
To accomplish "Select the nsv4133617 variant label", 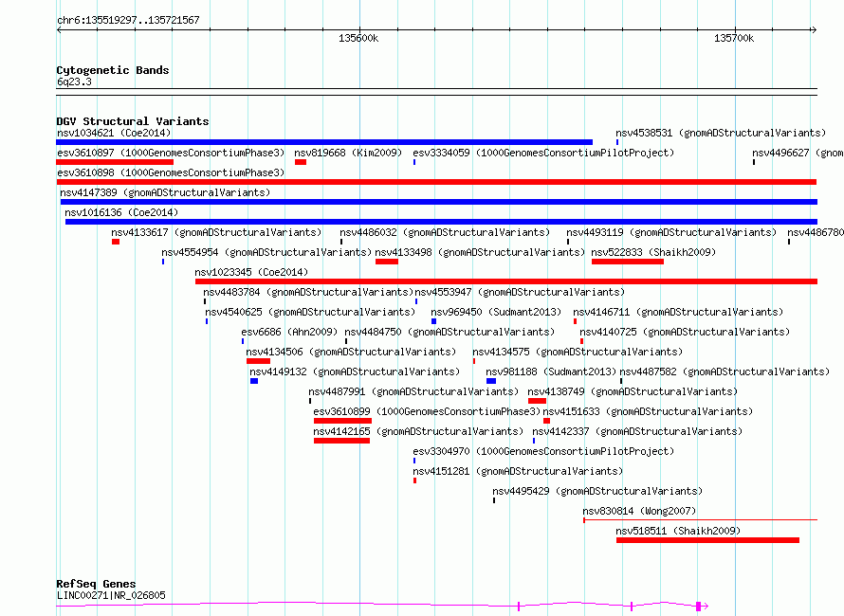I will [216, 232].
